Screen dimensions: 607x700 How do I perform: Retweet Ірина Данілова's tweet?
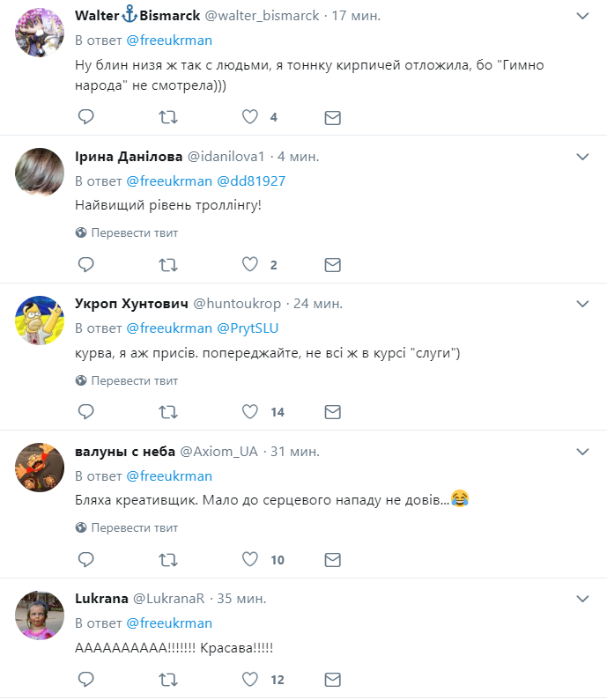coord(167,265)
